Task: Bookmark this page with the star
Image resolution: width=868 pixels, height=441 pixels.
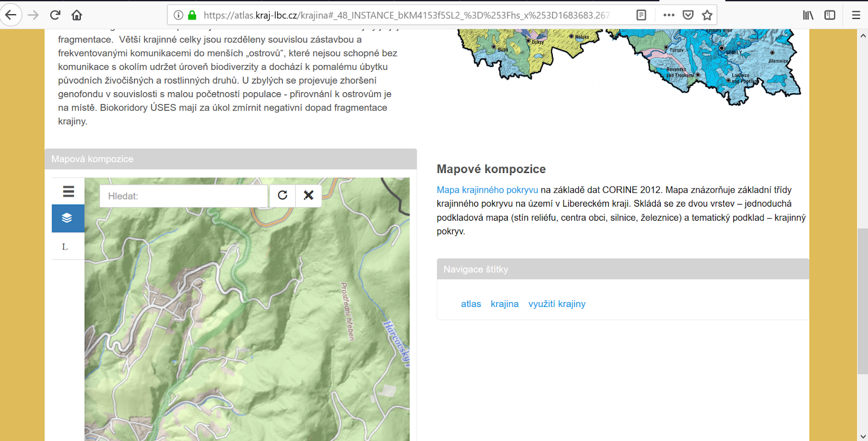Action: pos(707,15)
